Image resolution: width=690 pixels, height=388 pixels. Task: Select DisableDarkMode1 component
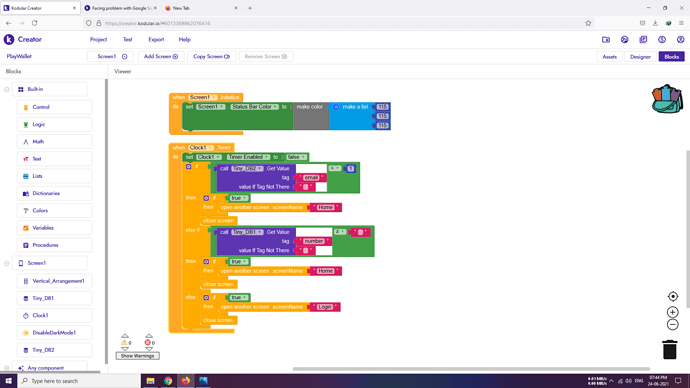coord(55,333)
